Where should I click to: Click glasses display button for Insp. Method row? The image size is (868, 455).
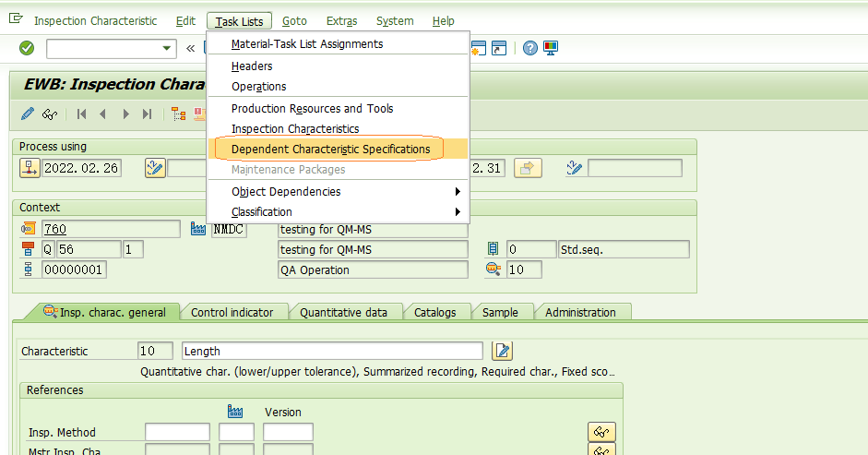tap(601, 432)
